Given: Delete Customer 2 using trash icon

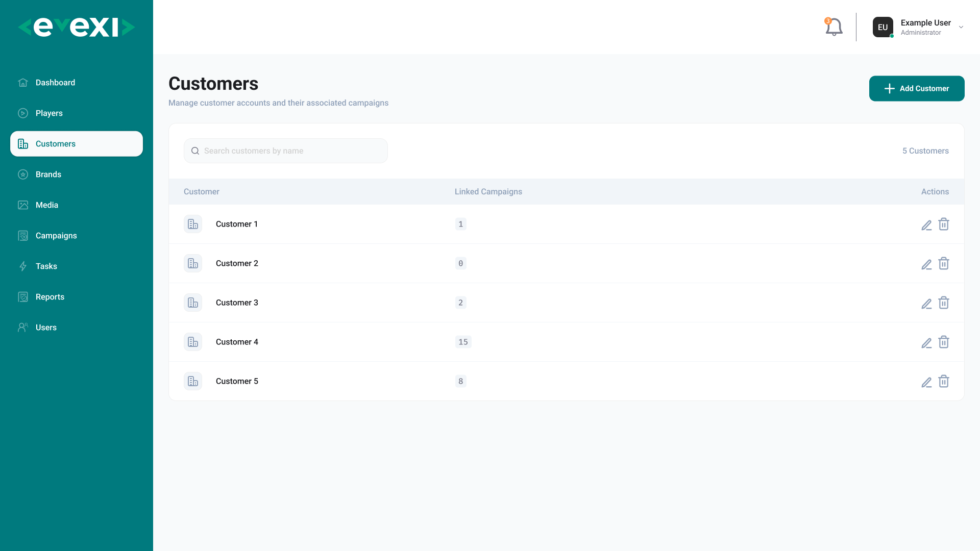Looking at the screenshot, I should 944,263.
